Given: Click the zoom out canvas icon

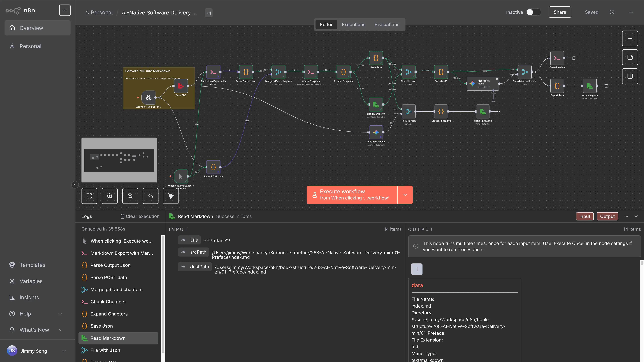Looking at the screenshot, I should [130, 196].
